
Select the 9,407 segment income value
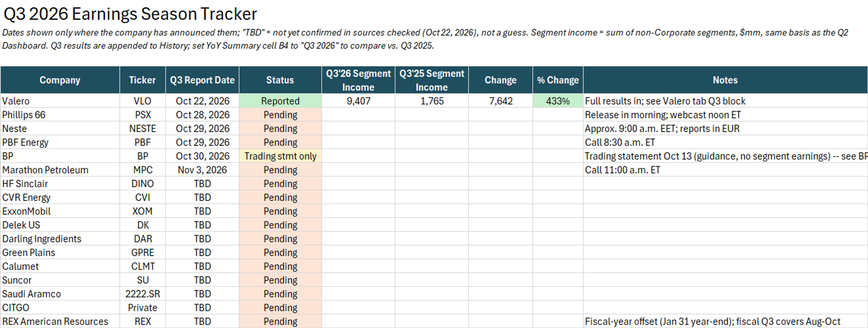[358, 101]
